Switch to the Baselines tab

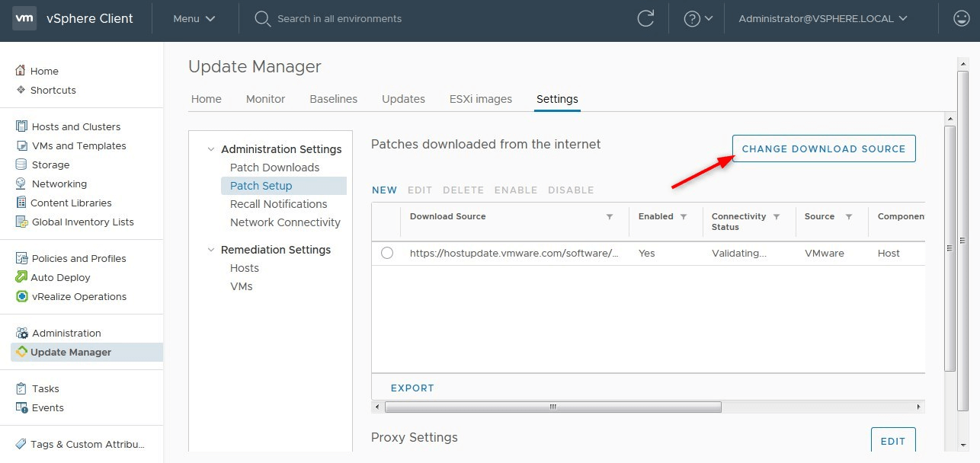pyautogui.click(x=334, y=99)
